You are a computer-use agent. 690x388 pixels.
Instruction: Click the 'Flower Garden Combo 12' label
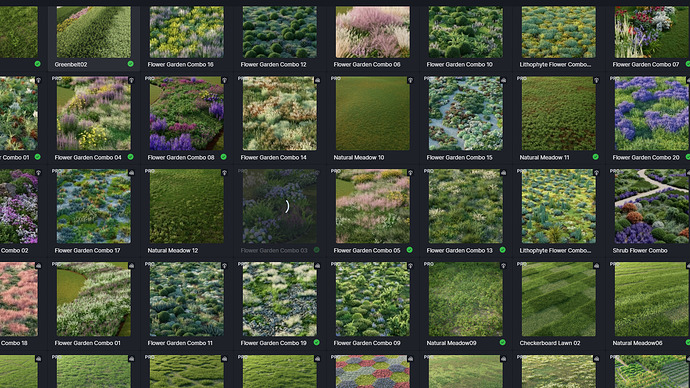click(273, 64)
